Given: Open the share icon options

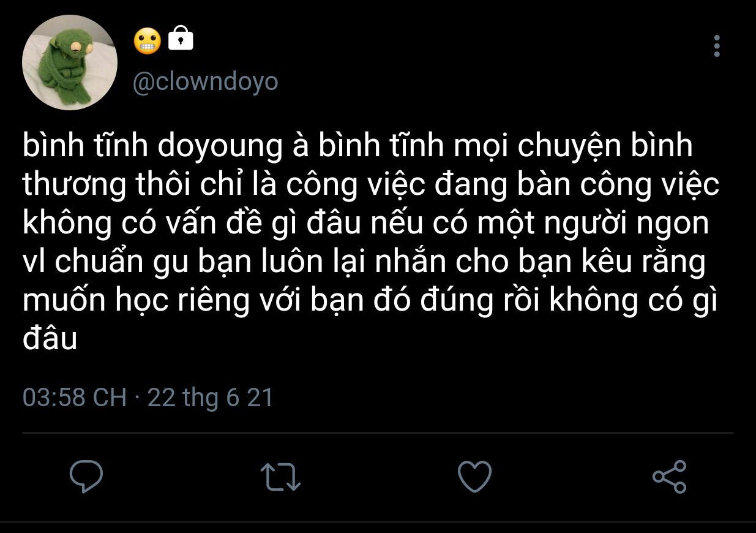Looking at the screenshot, I should [x=670, y=477].
